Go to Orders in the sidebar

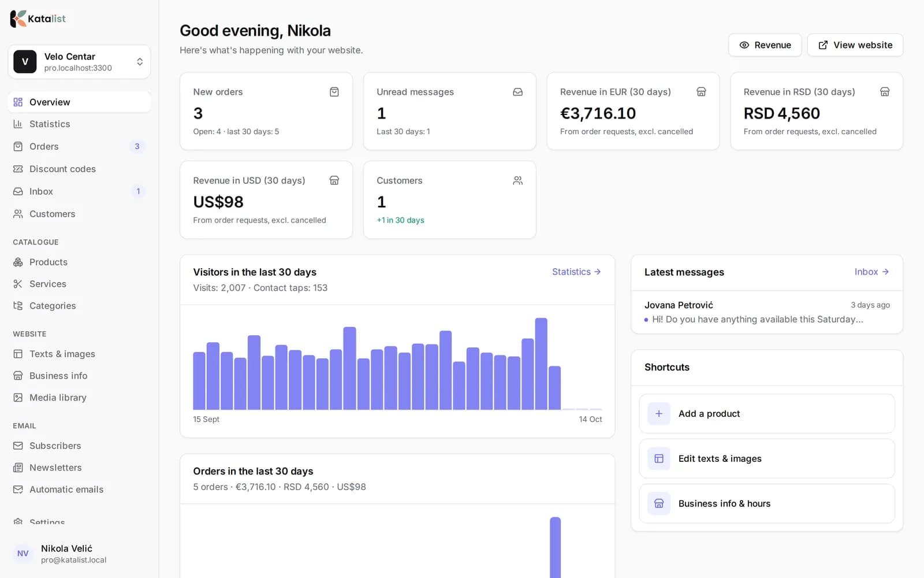pos(79,147)
